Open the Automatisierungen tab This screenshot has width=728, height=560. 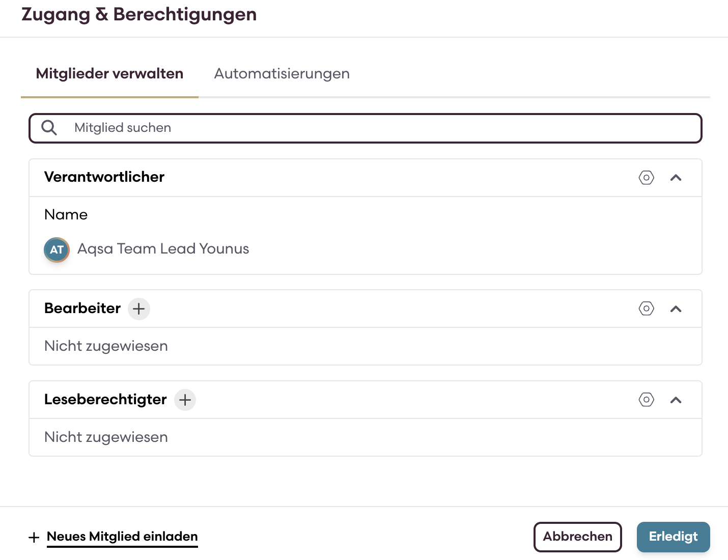[282, 74]
